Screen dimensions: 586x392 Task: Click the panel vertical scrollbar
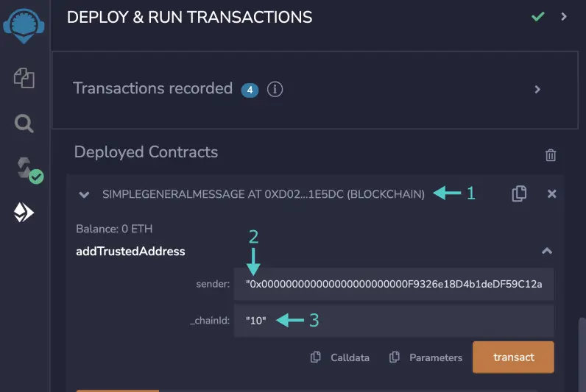click(x=582, y=354)
